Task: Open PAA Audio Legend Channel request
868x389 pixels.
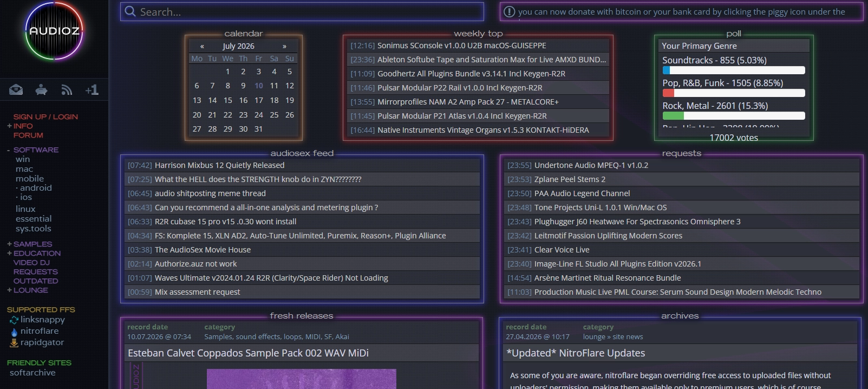Action: [x=582, y=193]
